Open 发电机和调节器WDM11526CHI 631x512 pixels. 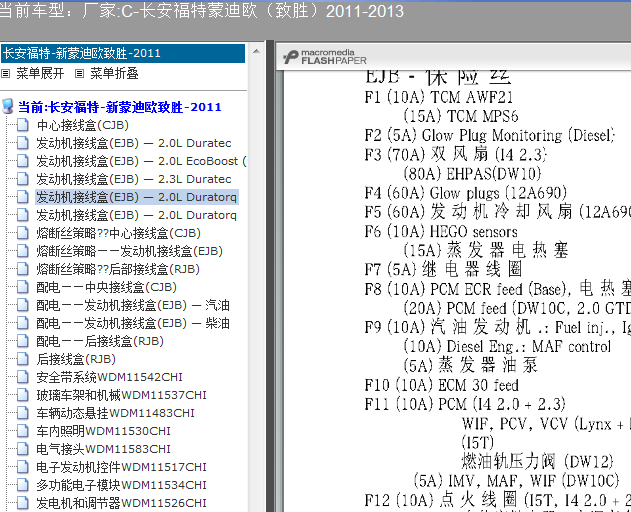click(x=121, y=503)
